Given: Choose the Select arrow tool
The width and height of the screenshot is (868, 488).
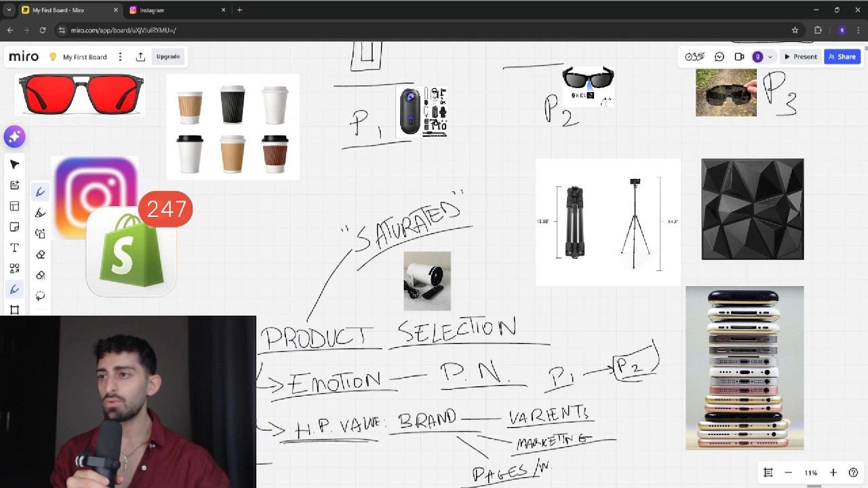Looking at the screenshot, I should (14, 165).
